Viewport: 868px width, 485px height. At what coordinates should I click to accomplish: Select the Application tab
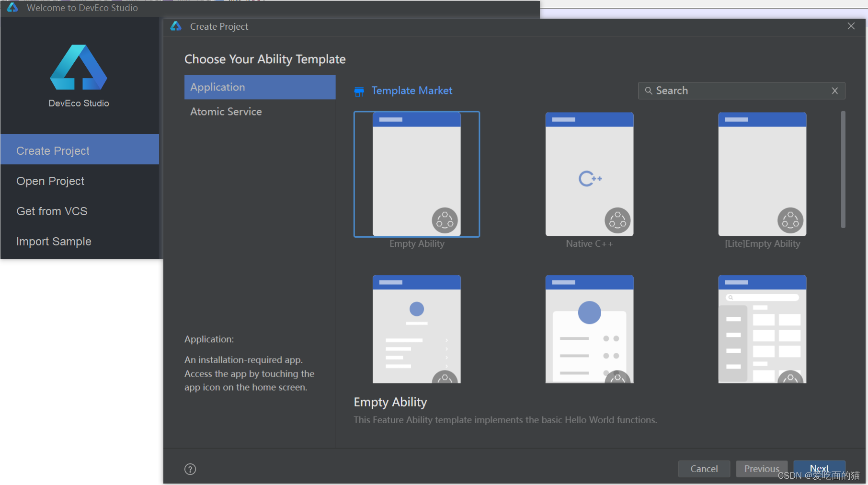point(260,87)
